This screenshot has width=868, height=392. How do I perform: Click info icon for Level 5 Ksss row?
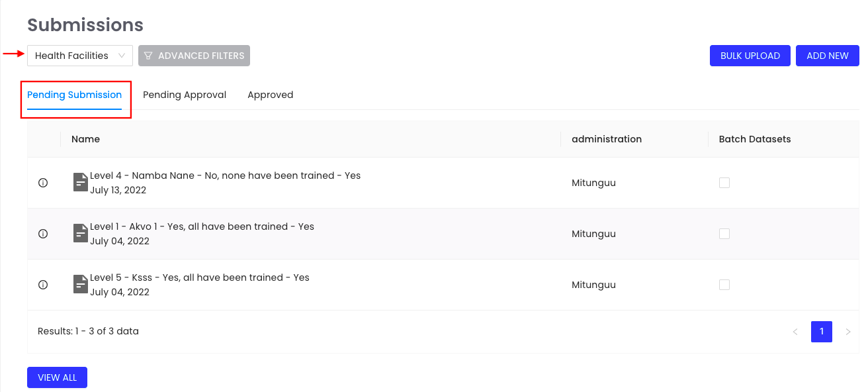point(43,285)
